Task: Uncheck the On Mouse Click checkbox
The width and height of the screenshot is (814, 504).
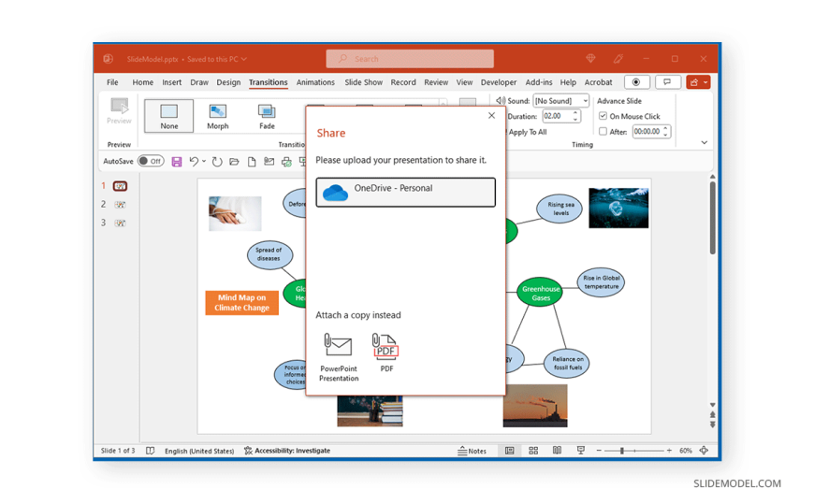Action: (x=603, y=117)
